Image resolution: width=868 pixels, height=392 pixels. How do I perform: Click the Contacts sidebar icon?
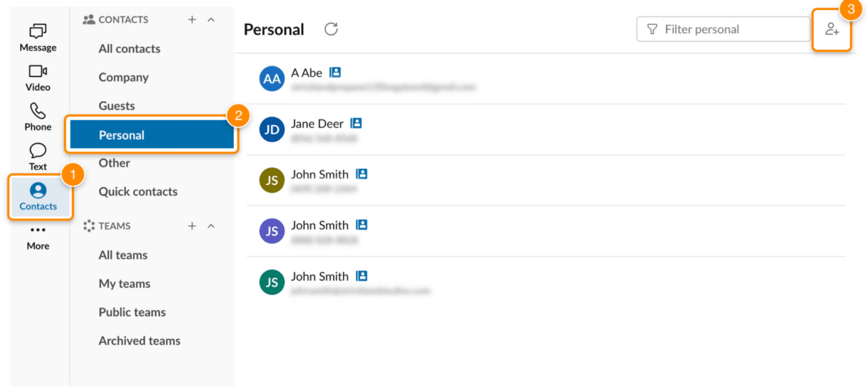37,191
